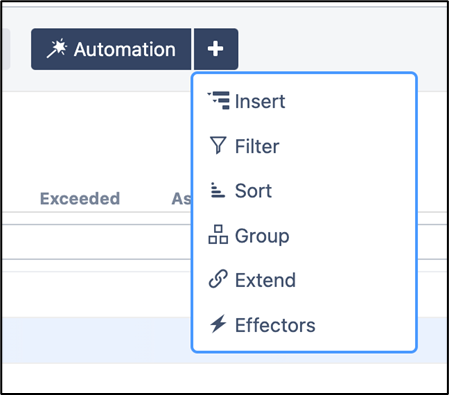Screen dimensions: 449x395
Task: Pick the Sort option text
Action: point(253,191)
